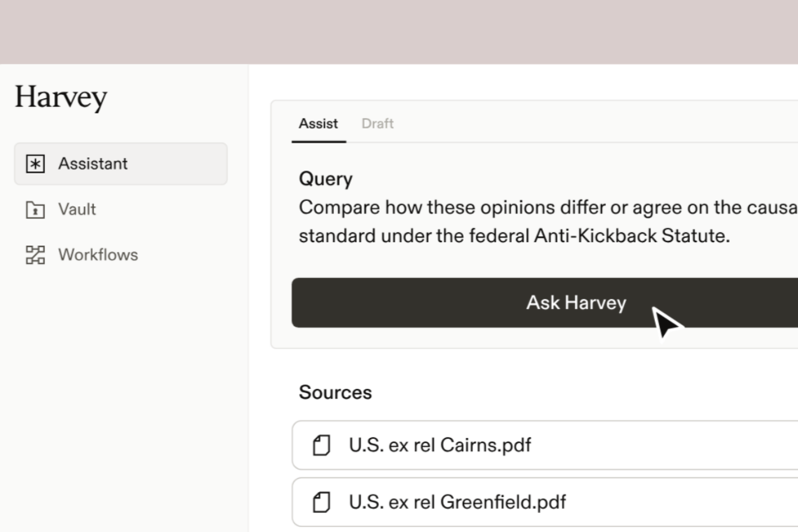The image size is (798, 532).
Task: Click the Assistant asterisk icon in sidebar
Action: pyautogui.click(x=35, y=164)
